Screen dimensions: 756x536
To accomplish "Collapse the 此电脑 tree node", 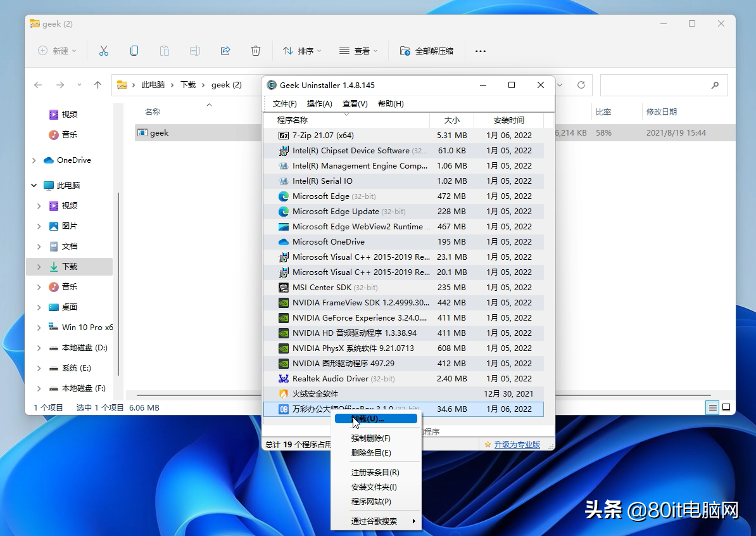I will click(x=34, y=186).
